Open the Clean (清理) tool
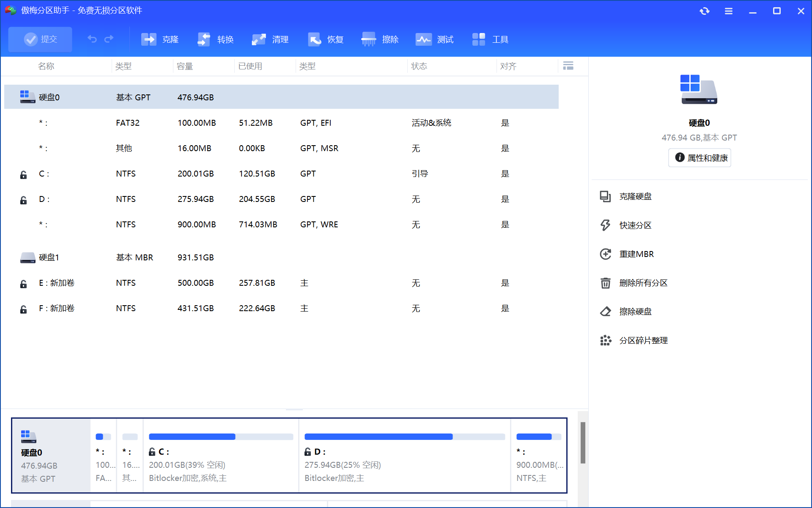This screenshot has height=508, width=812. coord(270,39)
